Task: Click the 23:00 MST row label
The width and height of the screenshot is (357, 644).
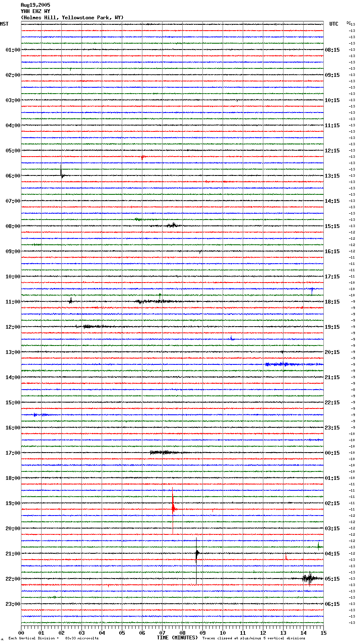Action: point(13,604)
